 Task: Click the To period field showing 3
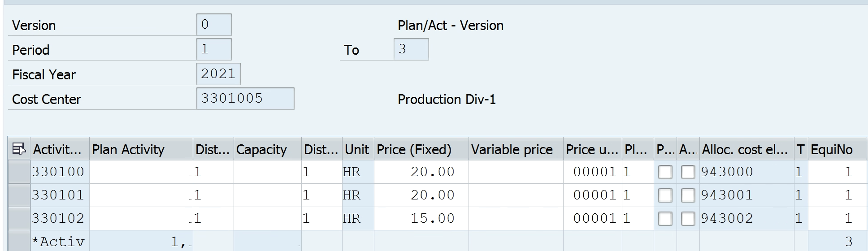point(411,49)
